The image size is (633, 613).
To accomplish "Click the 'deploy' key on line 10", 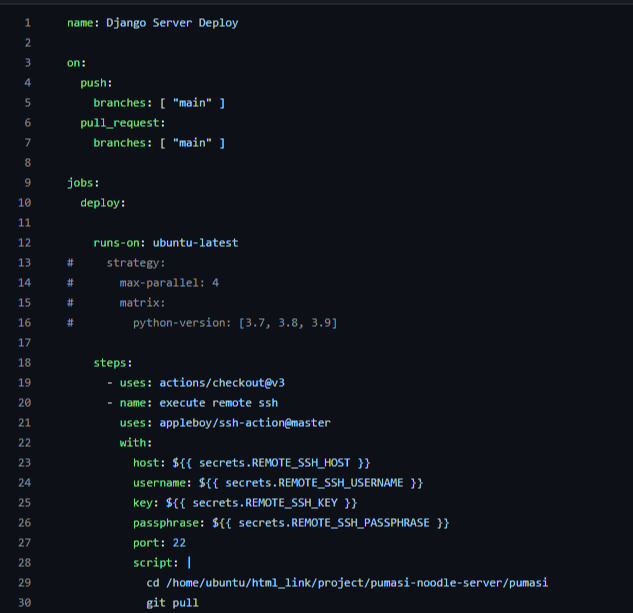I will tap(100, 203).
